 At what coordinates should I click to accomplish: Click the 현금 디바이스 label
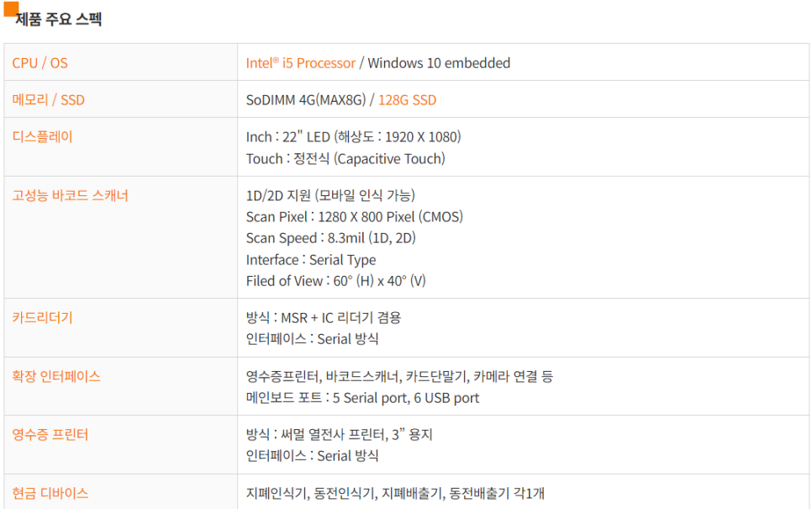click(x=50, y=493)
